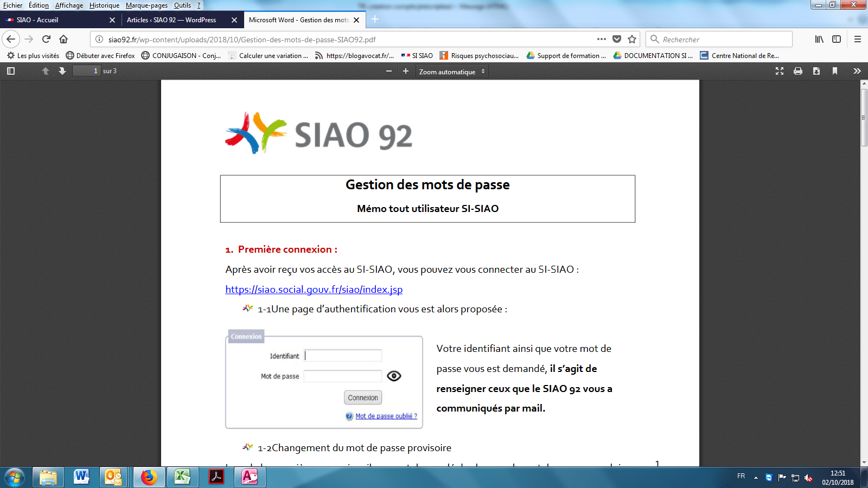
Task: Click the Mot de passe oublié link
Action: coord(386,416)
